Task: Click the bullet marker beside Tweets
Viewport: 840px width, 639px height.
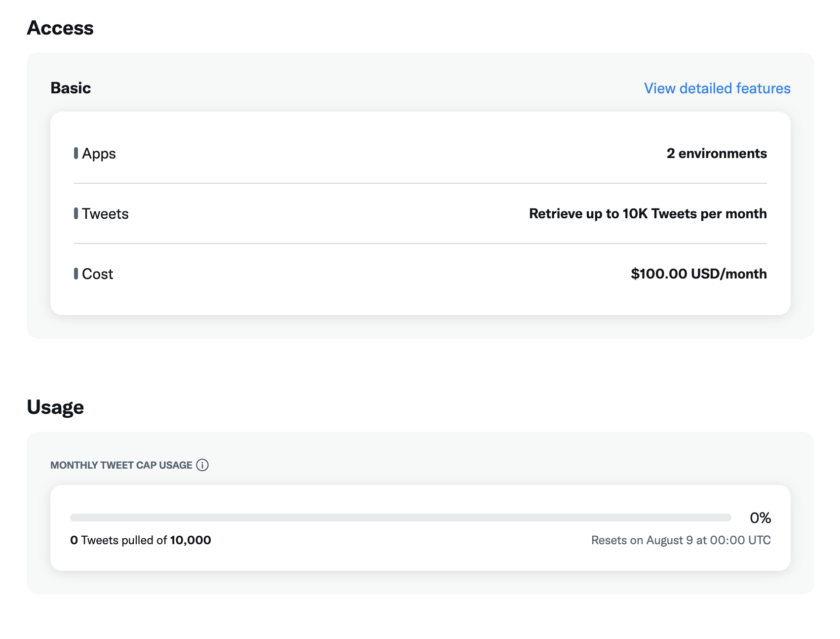Action: click(76, 214)
